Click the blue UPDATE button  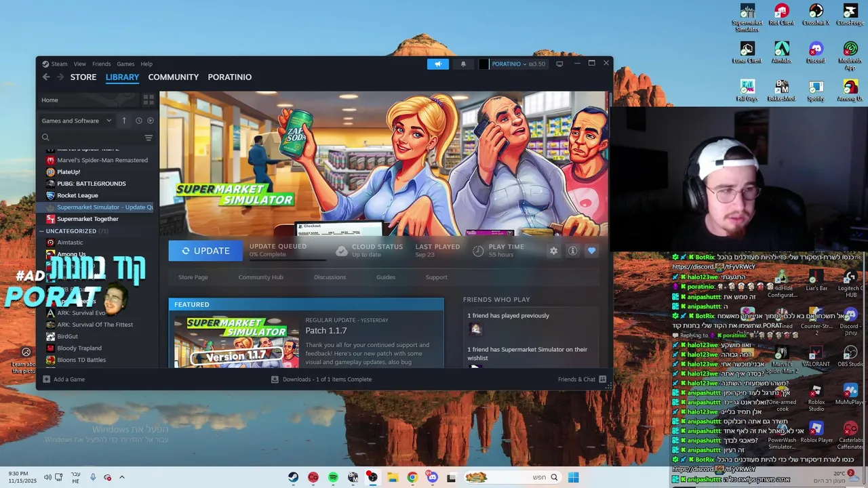[x=205, y=251]
